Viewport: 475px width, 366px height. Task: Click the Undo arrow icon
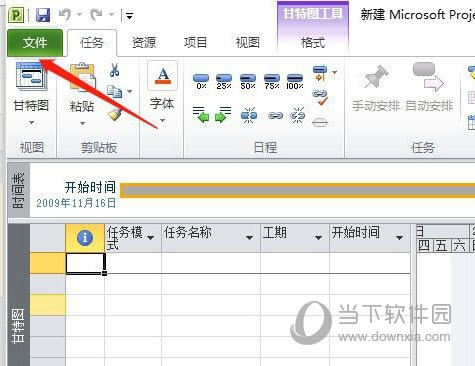tap(65, 15)
